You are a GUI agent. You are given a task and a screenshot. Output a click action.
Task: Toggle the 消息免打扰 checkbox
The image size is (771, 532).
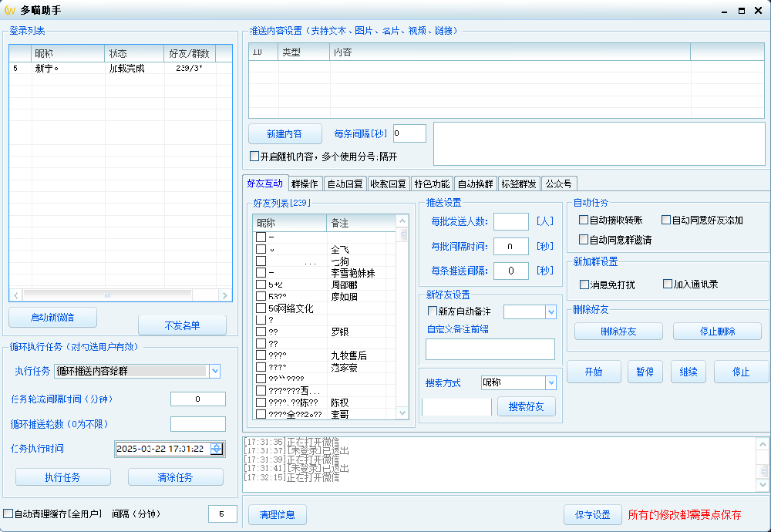(584, 285)
